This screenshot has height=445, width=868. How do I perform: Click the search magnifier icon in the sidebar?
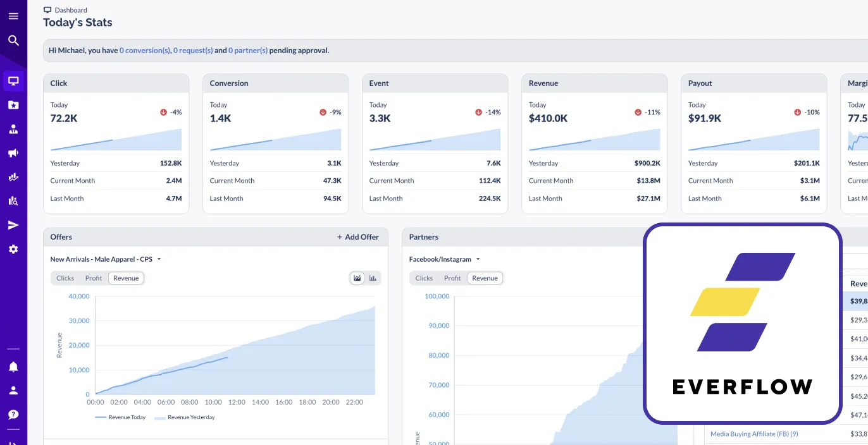coord(13,41)
